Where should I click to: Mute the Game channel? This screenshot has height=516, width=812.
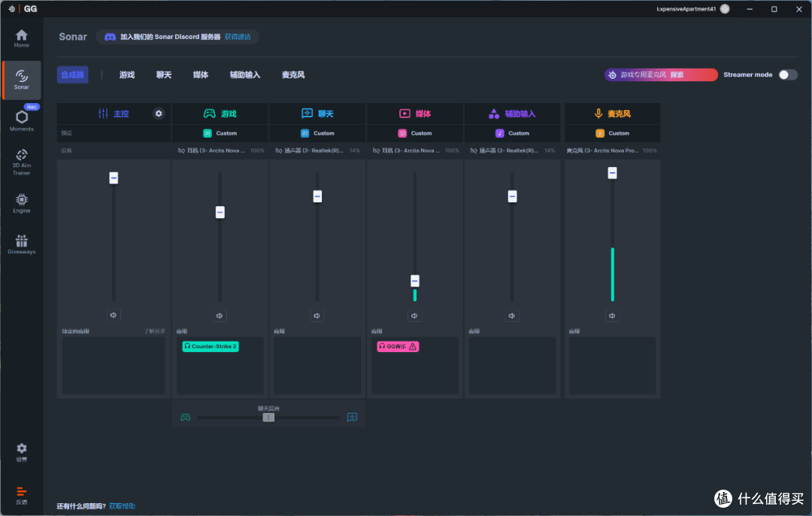220,315
